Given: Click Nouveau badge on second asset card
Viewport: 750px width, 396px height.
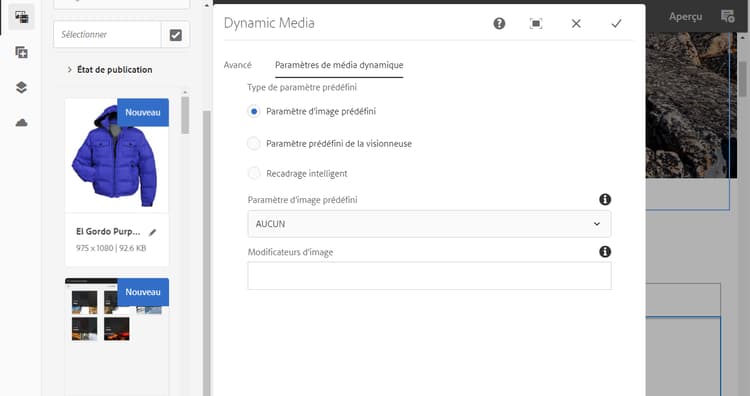Looking at the screenshot, I should [143, 292].
